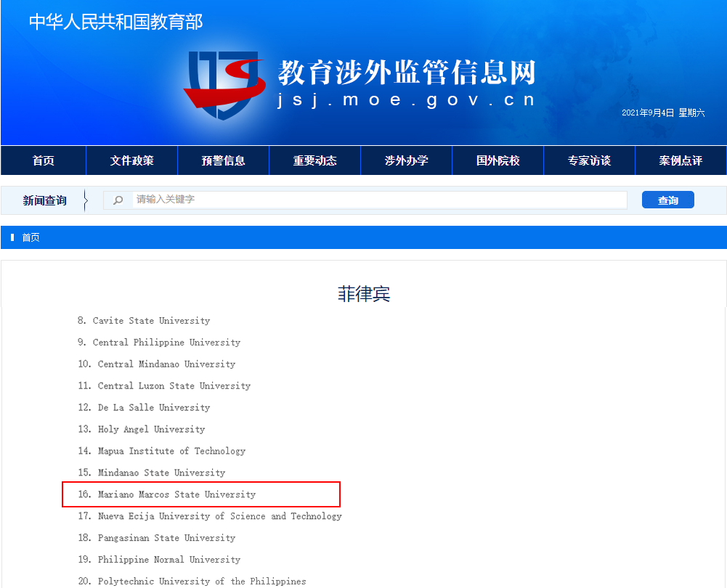727x588 pixels.
Task: Click the 中华人民共和国教育部 header text
Action: 116,22
